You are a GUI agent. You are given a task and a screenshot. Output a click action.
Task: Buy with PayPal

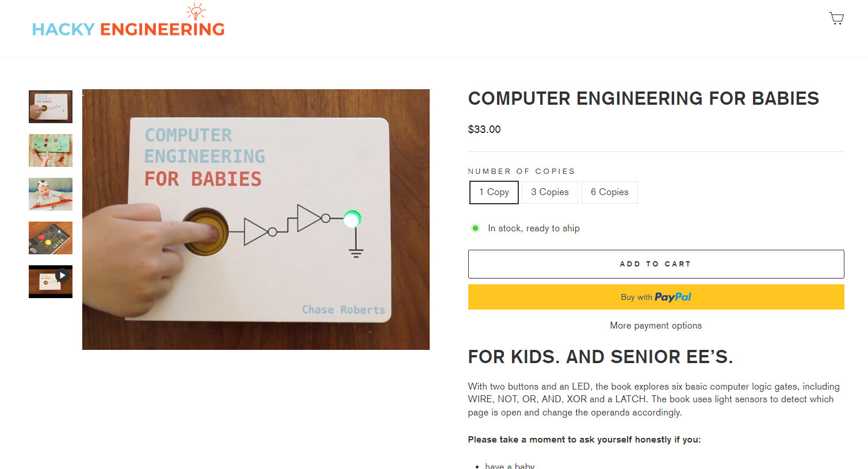(656, 297)
